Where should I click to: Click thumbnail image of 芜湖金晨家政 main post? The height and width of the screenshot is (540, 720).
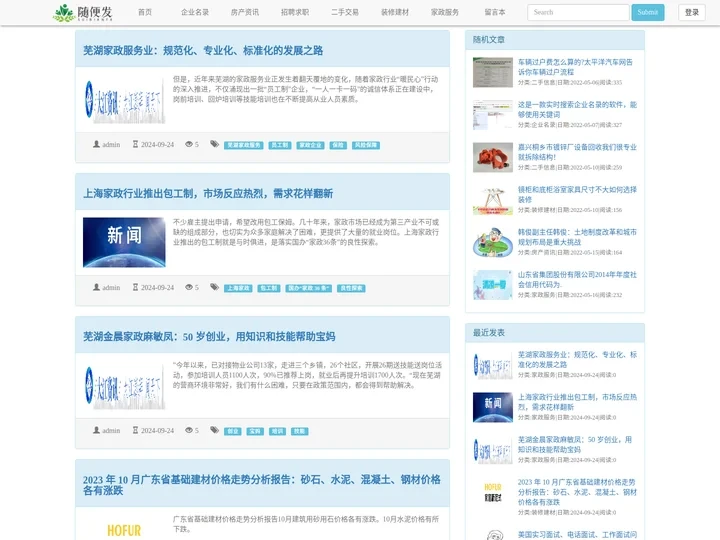pyautogui.click(x=124, y=386)
